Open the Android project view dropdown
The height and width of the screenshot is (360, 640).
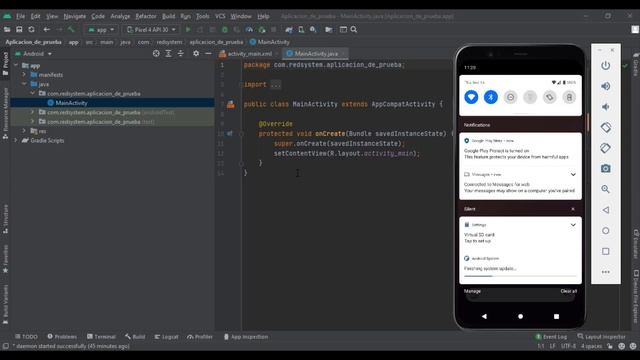(33, 53)
